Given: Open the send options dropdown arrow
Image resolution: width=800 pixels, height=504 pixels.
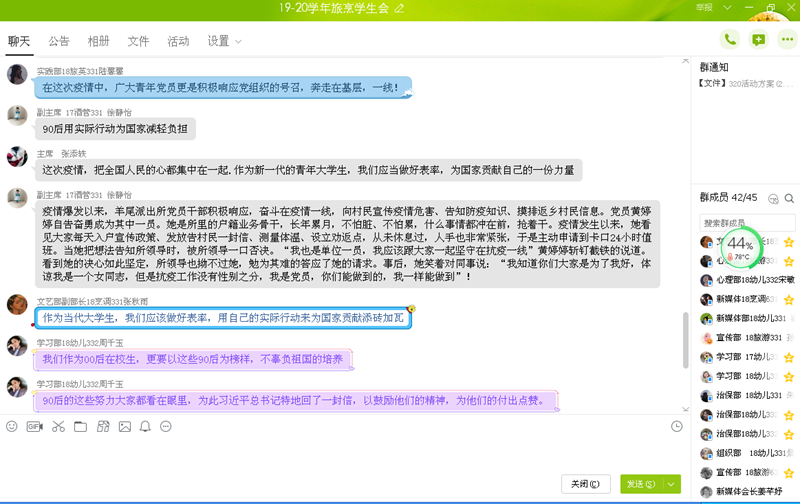Looking at the screenshot, I should pyautogui.click(x=672, y=484).
